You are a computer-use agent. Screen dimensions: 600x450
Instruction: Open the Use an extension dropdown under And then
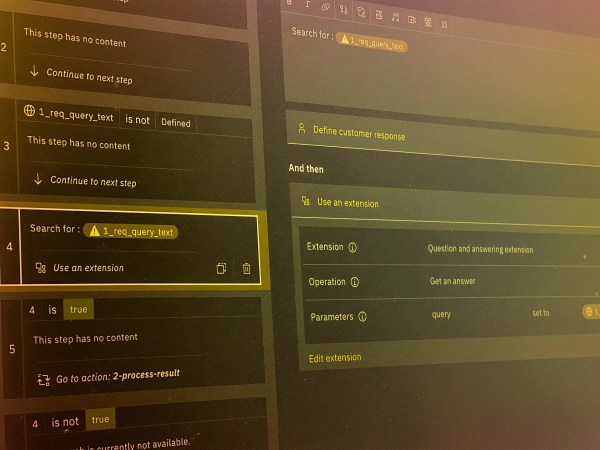(x=347, y=203)
